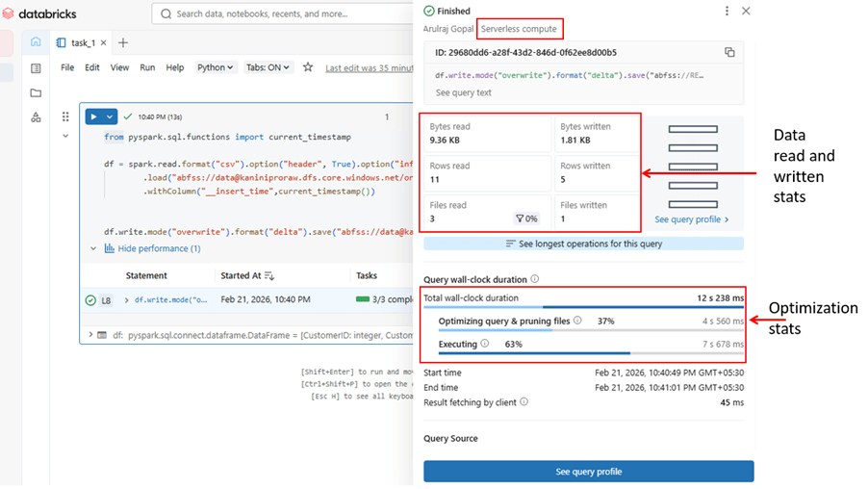Viewport: 868px width, 489px height.
Task: Click the drag handle beside the notebook cell
Action: pos(65,116)
